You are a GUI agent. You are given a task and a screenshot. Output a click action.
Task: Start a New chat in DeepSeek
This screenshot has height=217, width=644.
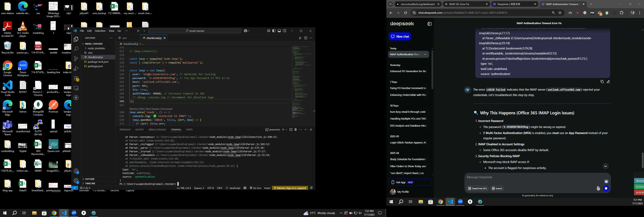(x=400, y=36)
